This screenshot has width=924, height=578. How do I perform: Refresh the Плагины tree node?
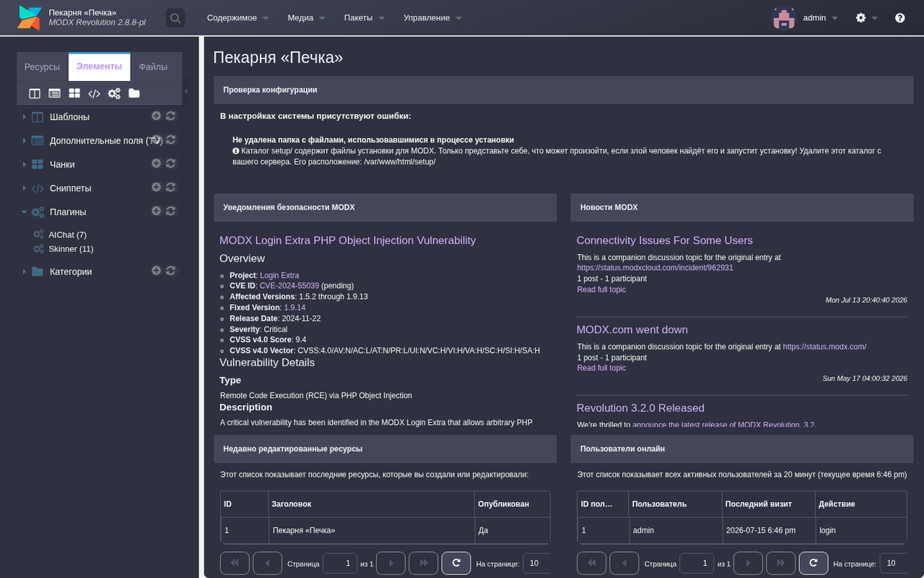click(x=171, y=211)
